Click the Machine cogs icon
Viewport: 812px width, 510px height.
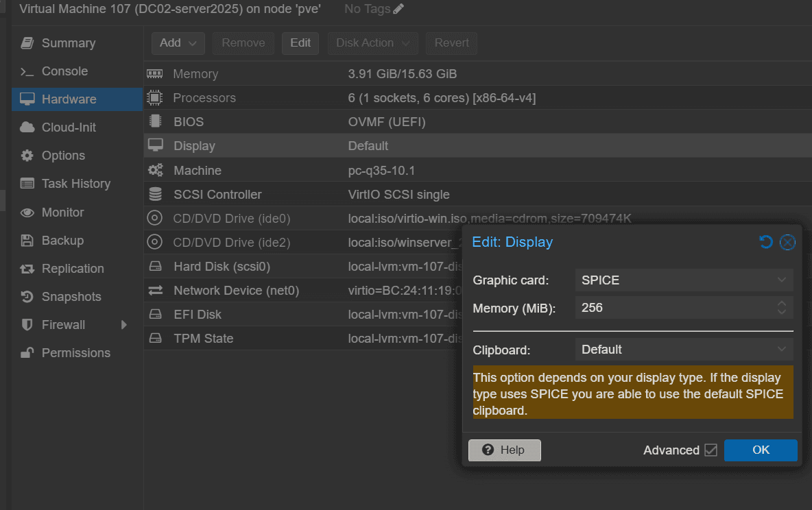[156, 170]
